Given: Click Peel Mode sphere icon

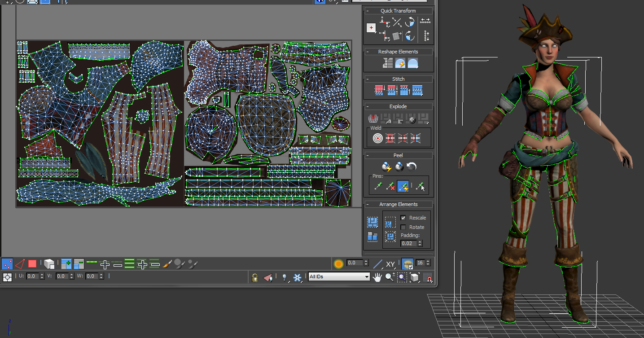Looking at the screenshot, I should pyautogui.click(x=399, y=167).
